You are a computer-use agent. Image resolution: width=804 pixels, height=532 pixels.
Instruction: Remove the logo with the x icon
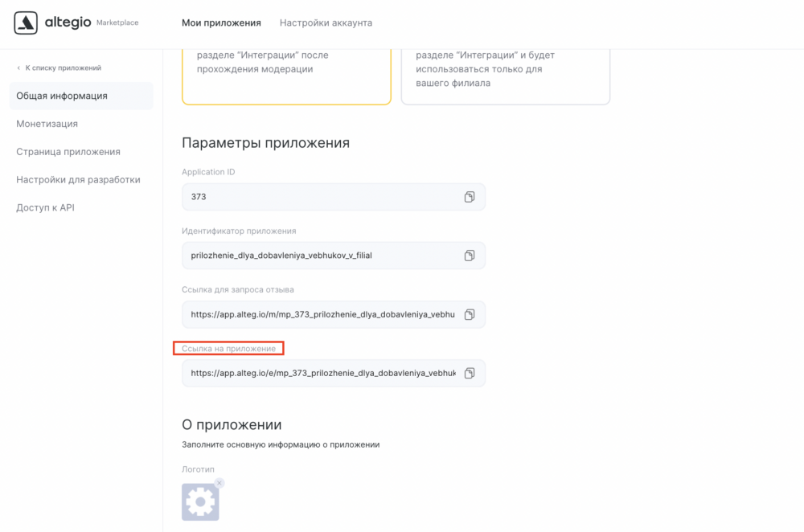tap(219, 483)
